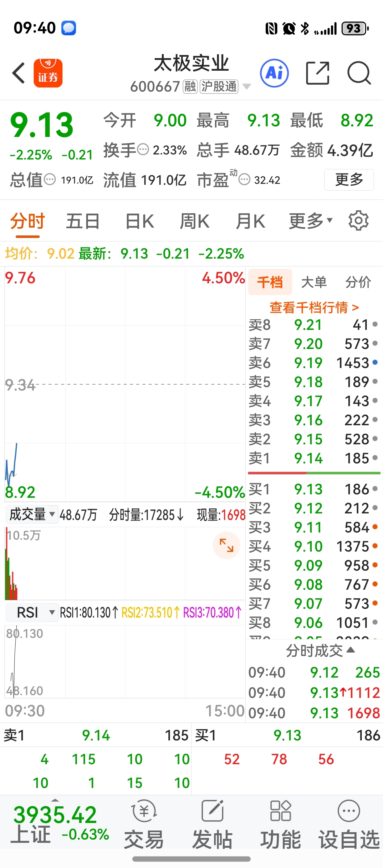This screenshot has width=383, height=868.
Task: Switch to the 周K tab
Action: 195,221
